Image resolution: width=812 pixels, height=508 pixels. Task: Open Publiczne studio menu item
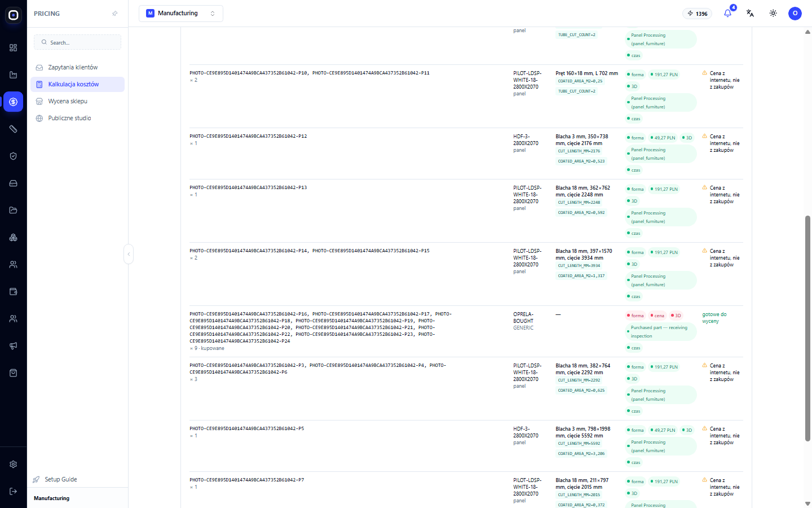point(77,119)
